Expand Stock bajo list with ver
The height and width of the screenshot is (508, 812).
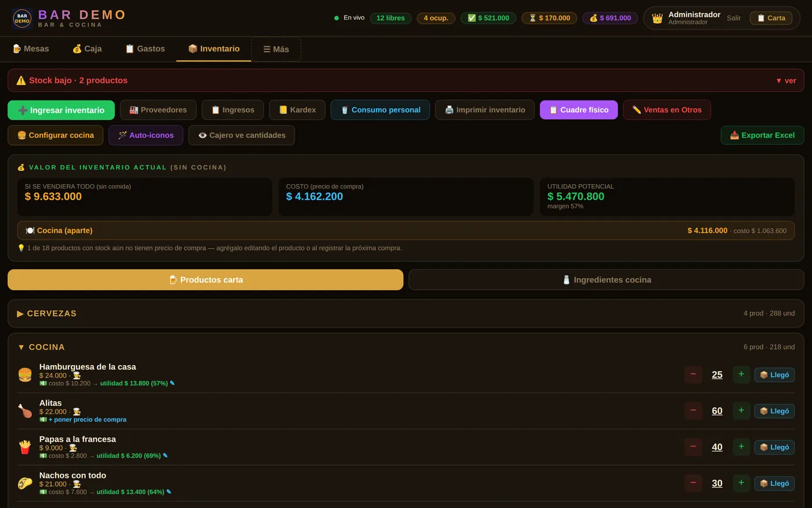[x=786, y=81]
